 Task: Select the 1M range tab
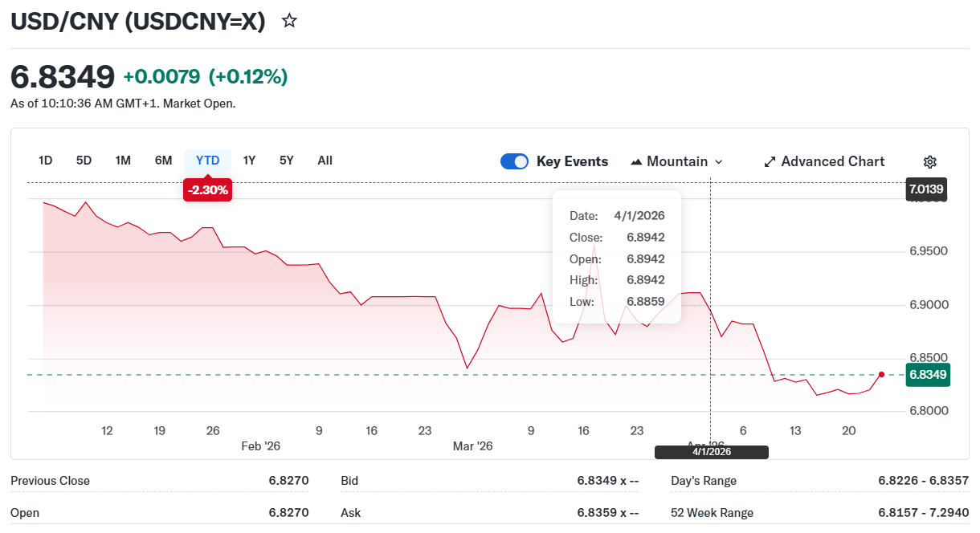coord(123,161)
